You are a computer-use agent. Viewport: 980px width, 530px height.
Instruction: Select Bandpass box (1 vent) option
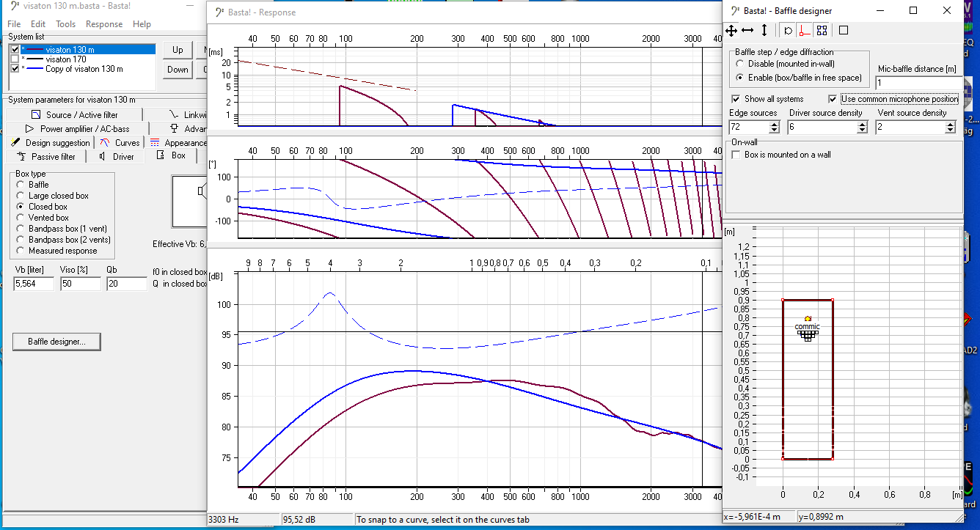coord(21,229)
